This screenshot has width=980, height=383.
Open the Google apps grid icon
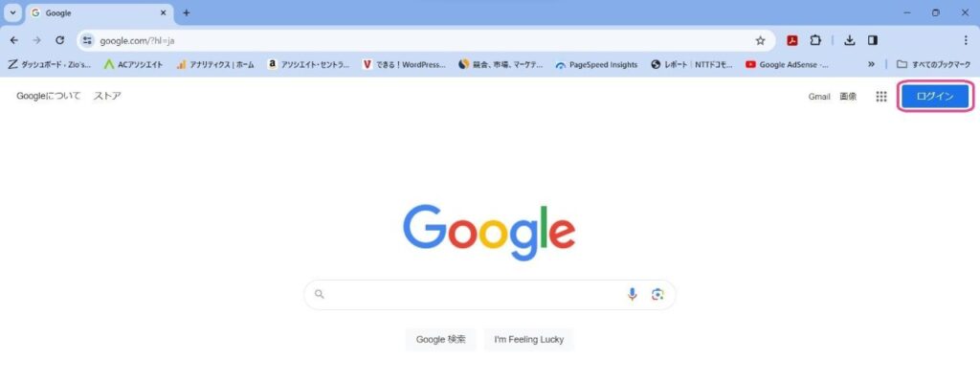tap(881, 97)
